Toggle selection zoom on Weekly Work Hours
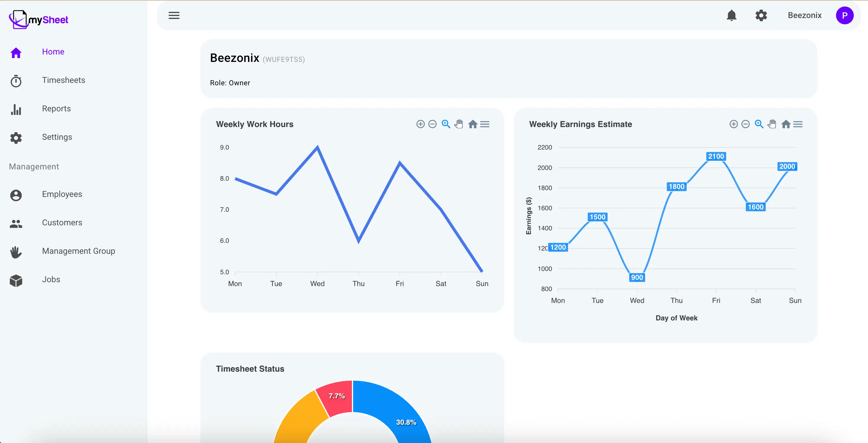This screenshot has width=868, height=443. pyautogui.click(x=446, y=124)
